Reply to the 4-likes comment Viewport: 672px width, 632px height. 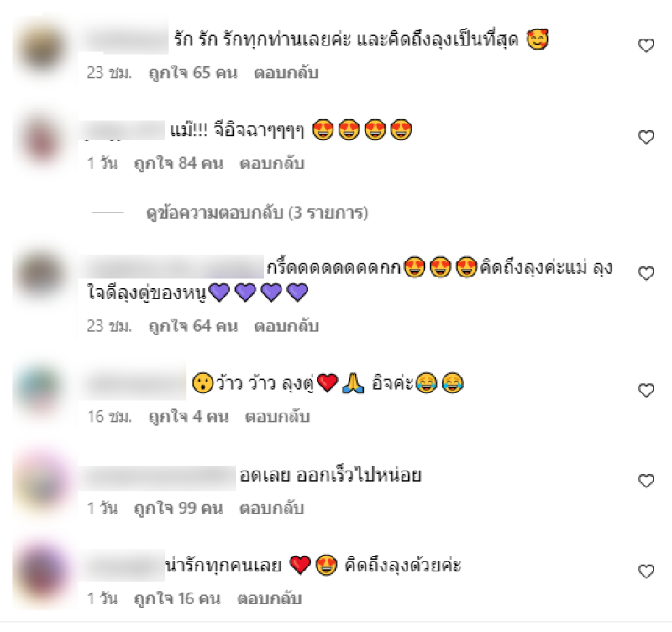[277, 417]
